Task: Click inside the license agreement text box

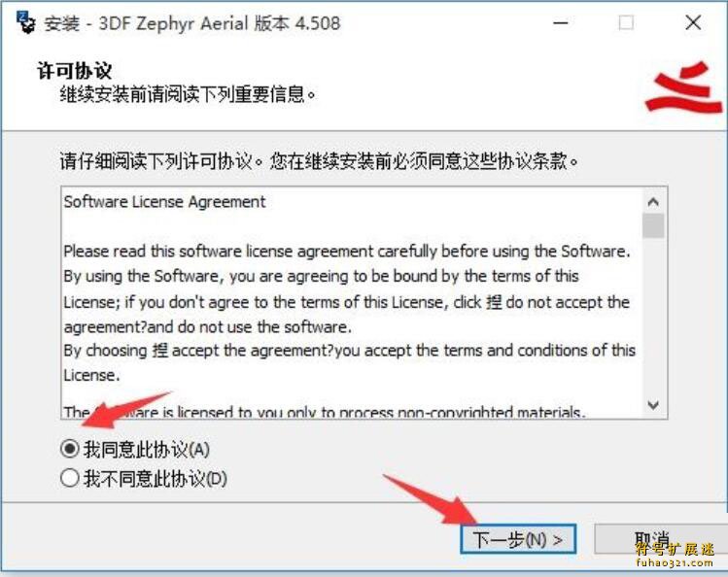Action: [353, 303]
